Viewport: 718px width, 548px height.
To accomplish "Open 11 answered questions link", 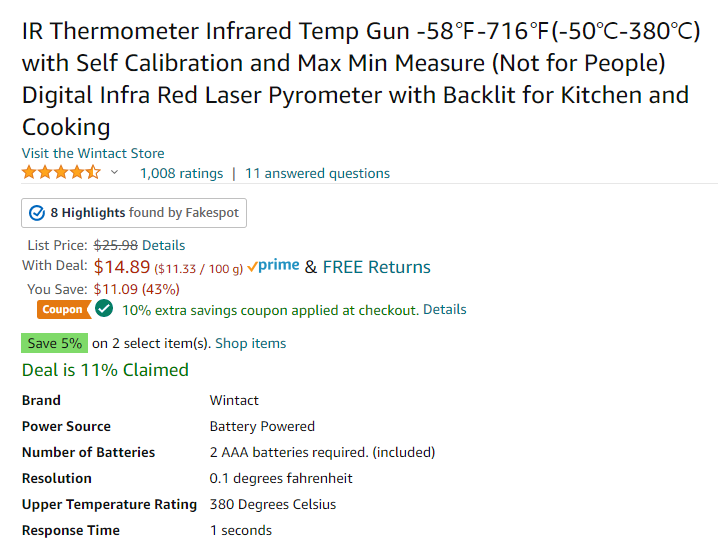I will [x=317, y=174].
